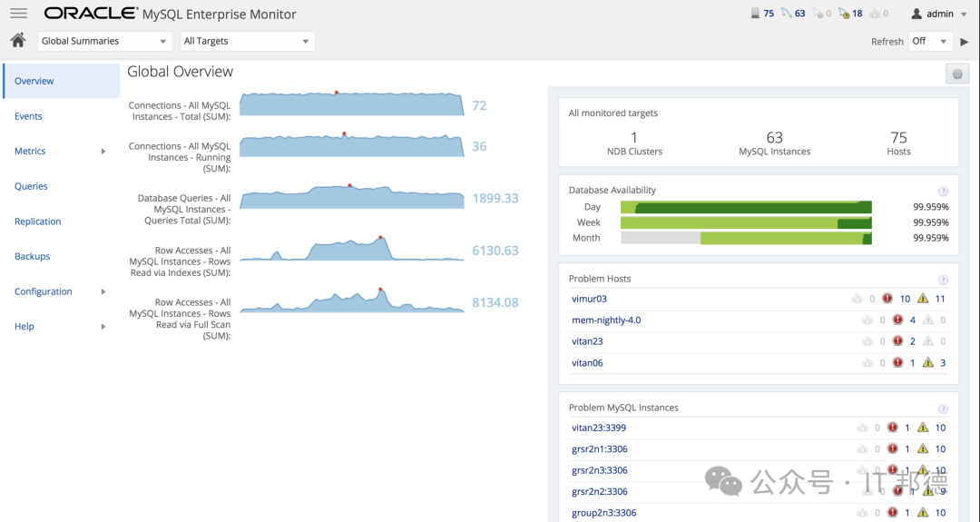Open the All Targets dropdown
Viewport: 980px width, 522px height.
(248, 41)
